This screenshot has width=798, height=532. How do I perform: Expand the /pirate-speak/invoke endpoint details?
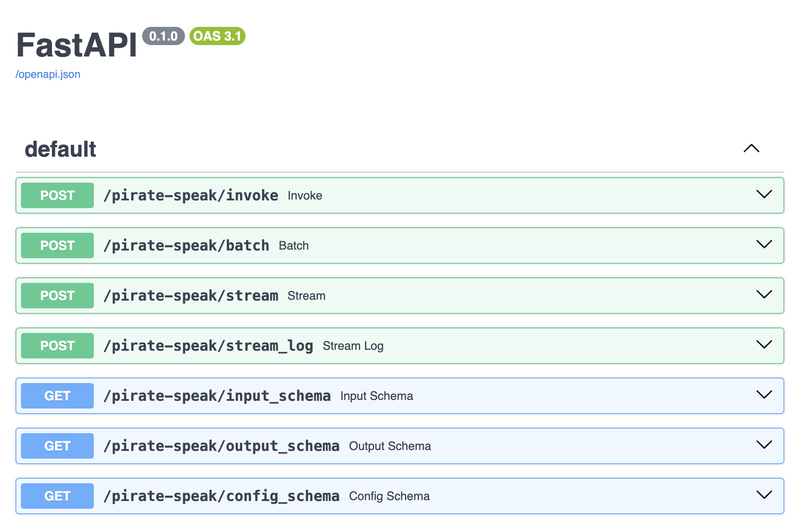(763, 195)
